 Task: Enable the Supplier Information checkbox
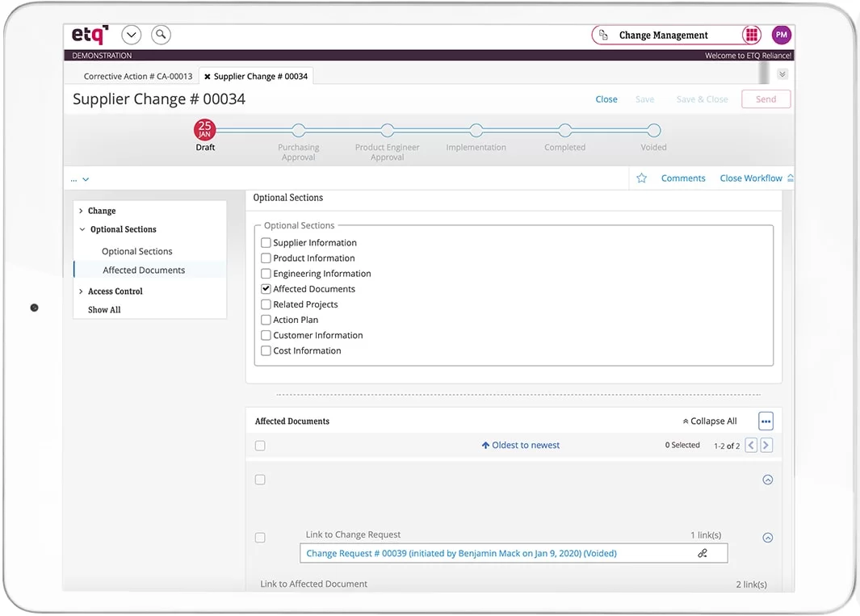pyautogui.click(x=266, y=243)
